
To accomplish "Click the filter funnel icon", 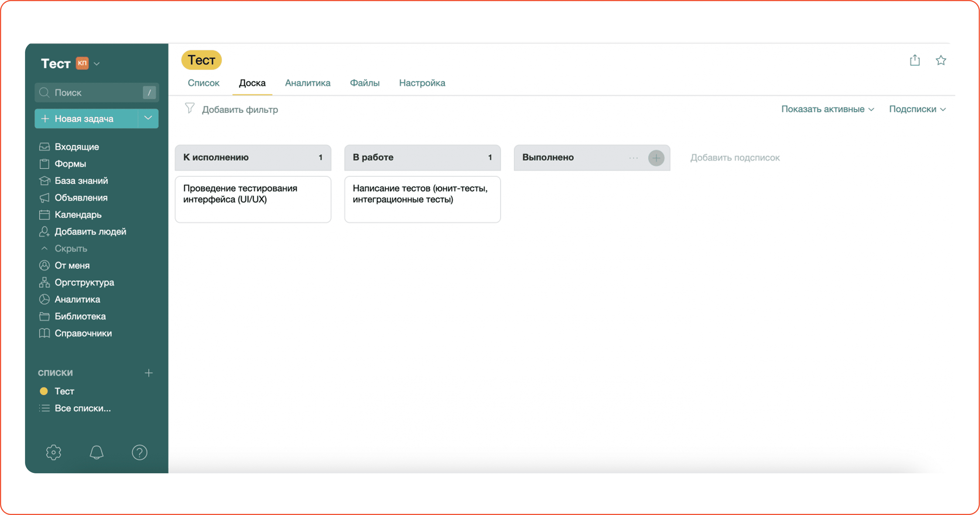I will tap(189, 108).
